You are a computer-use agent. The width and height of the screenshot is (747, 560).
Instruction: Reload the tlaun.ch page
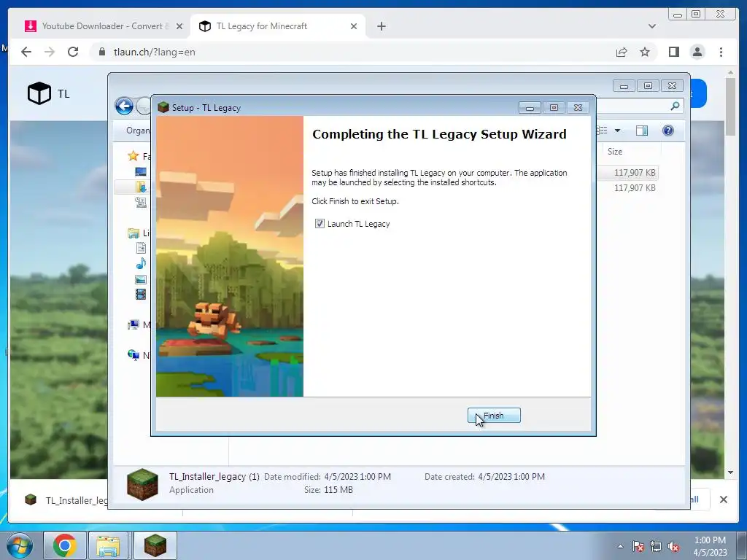coord(73,52)
